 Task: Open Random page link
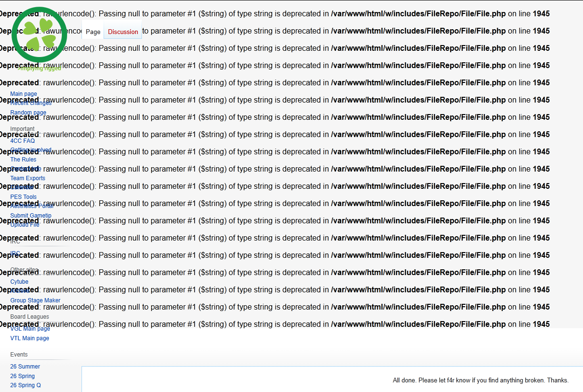28,113
